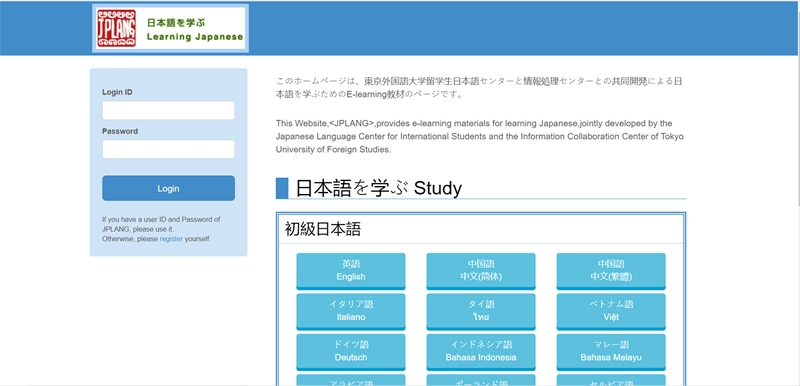The width and height of the screenshot is (800, 386).
Task: Select the Deutsch course button
Action: pyautogui.click(x=351, y=352)
